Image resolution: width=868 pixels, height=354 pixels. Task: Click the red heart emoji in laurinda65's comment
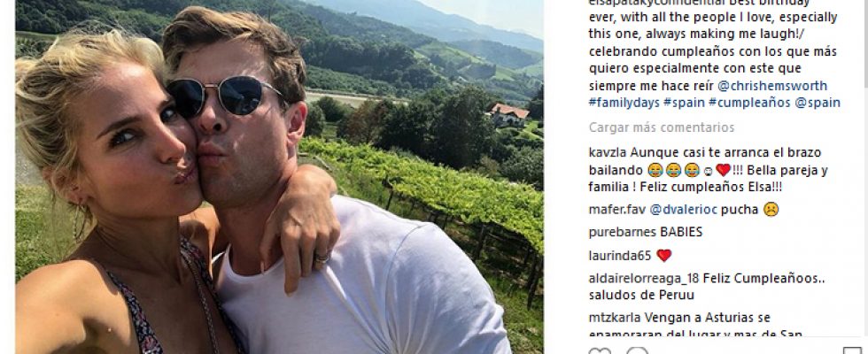663,256
